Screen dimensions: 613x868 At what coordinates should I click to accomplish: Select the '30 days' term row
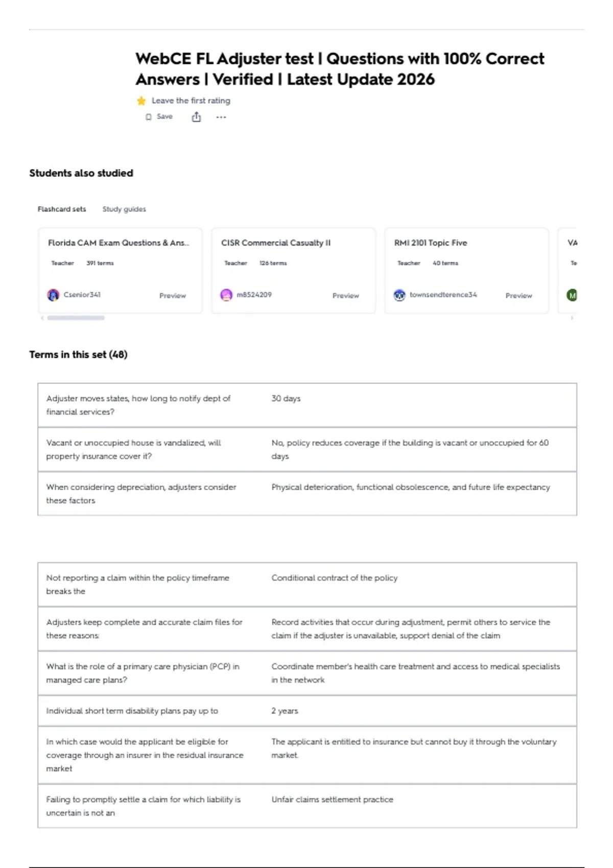click(307, 405)
